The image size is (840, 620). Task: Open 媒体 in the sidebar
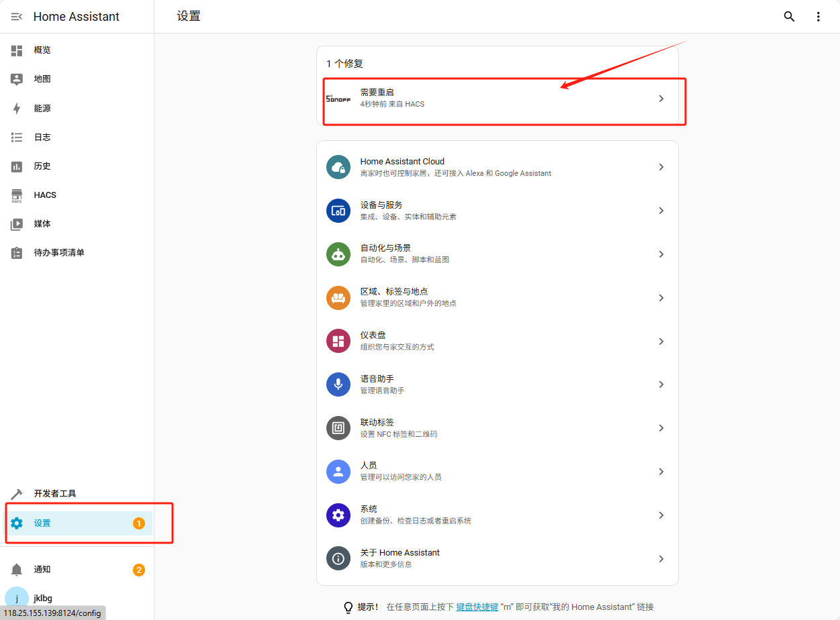tap(42, 224)
